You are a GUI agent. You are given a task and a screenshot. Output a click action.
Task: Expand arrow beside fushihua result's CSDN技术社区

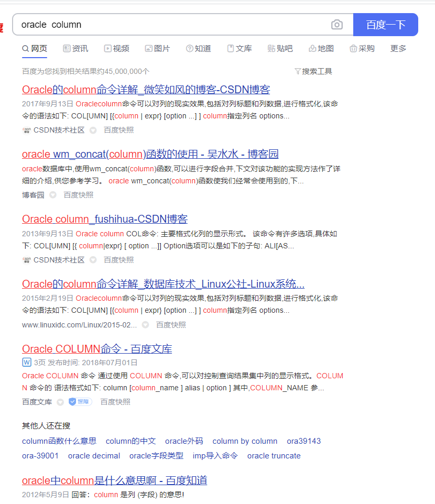click(x=93, y=260)
